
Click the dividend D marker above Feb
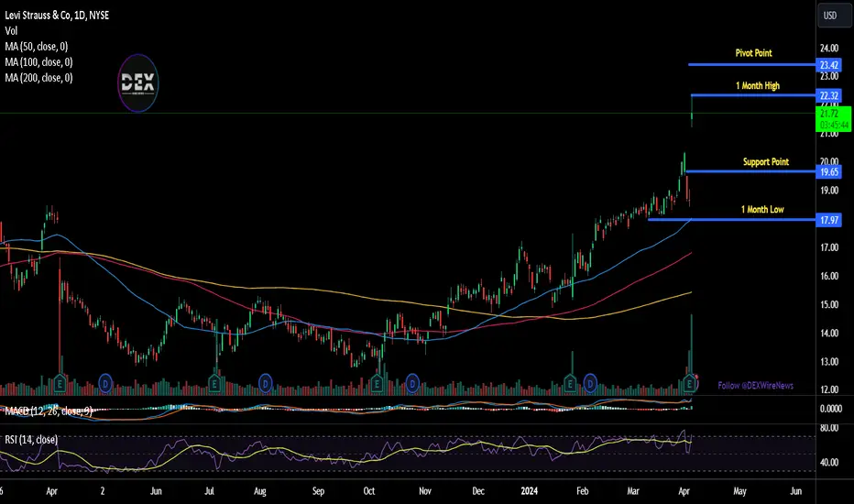coord(590,384)
